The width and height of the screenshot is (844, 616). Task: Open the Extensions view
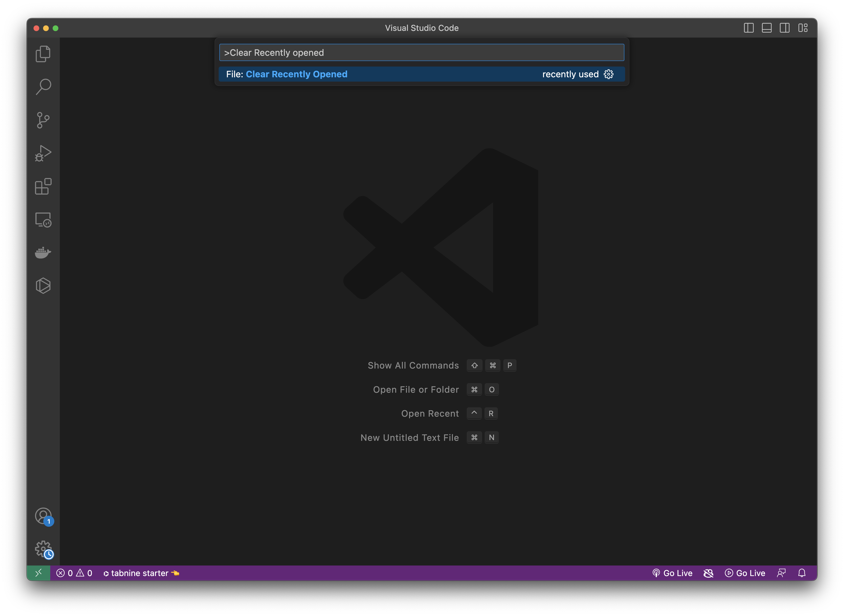point(43,186)
